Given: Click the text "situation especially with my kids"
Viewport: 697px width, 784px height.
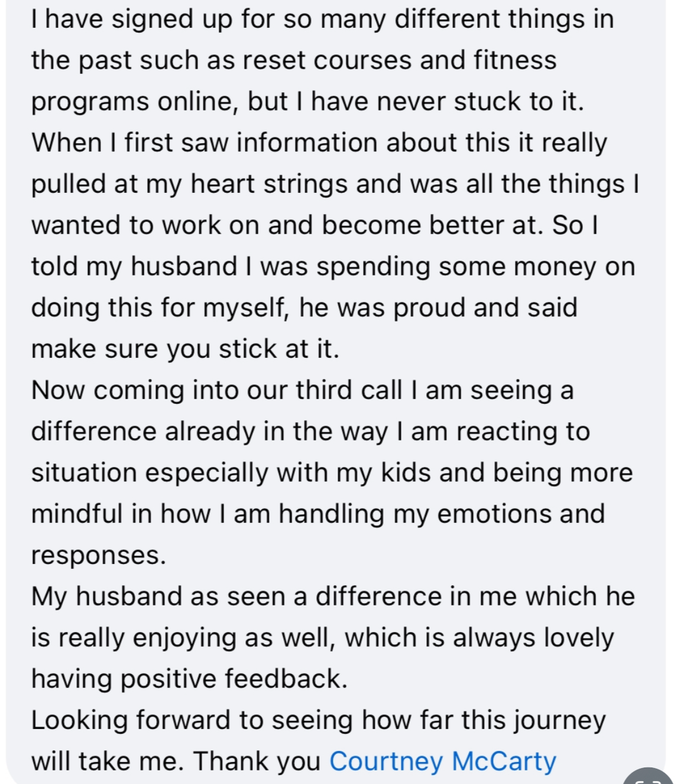Looking at the screenshot, I should pos(232,473).
